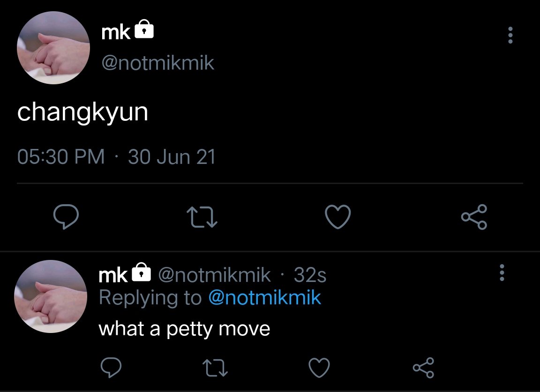The image size is (540, 392).
Task: Like the "changkyun" tweet
Action: click(x=338, y=217)
